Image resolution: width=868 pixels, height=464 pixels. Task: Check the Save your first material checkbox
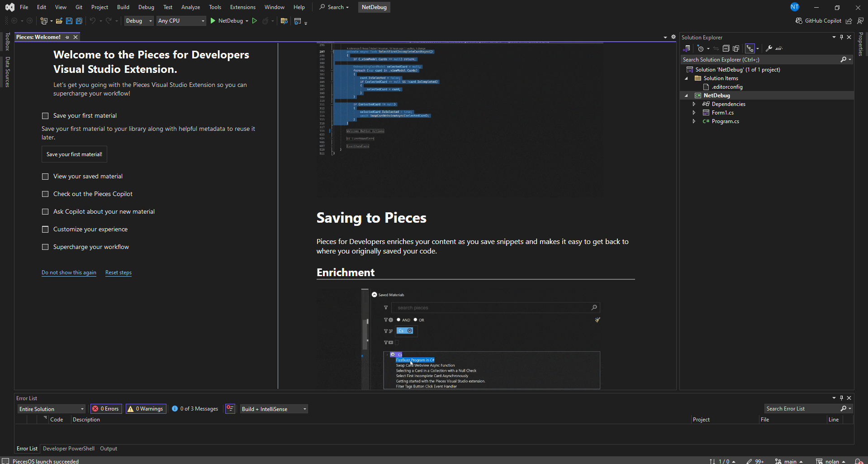pos(45,116)
